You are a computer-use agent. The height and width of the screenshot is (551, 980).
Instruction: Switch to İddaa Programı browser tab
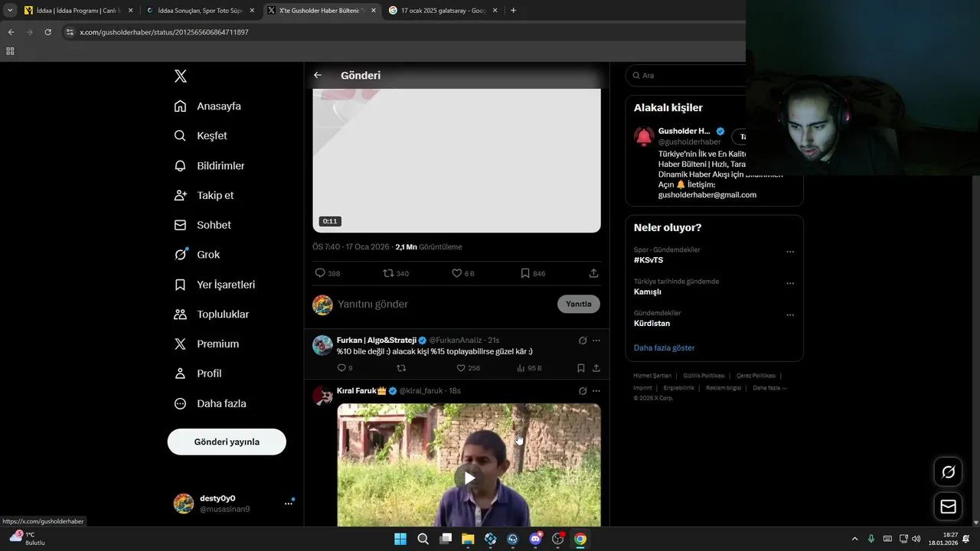78,11
